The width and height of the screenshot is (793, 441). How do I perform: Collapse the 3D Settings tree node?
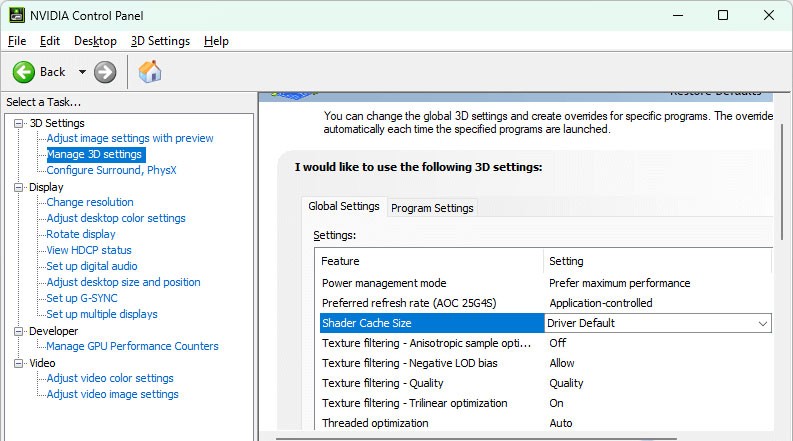(x=18, y=123)
